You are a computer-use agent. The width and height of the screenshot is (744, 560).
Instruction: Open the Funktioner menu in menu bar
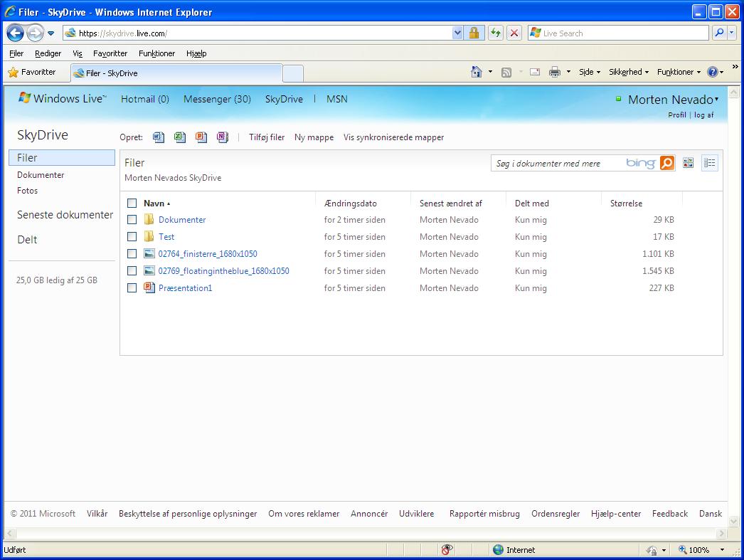point(156,53)
